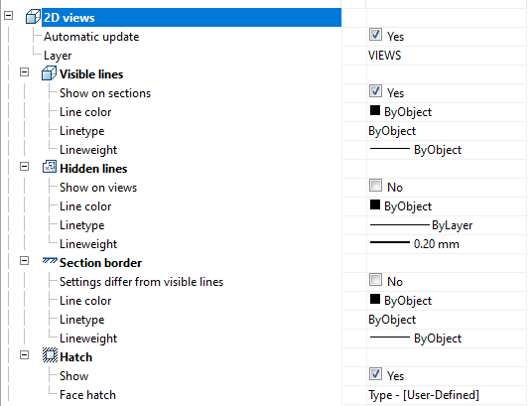
Task: Click the Layer value VIEWS
Action: 385,56
